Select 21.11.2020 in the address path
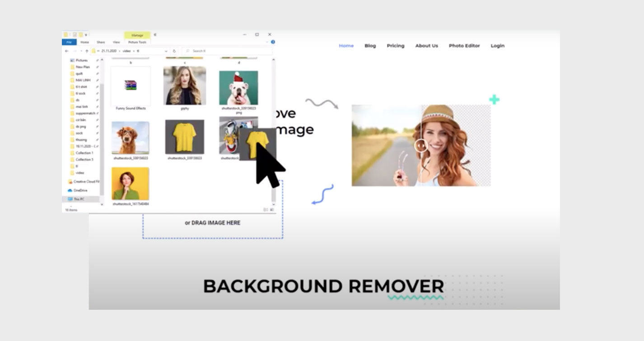This screenshot has height=341, width=644. 109,51
